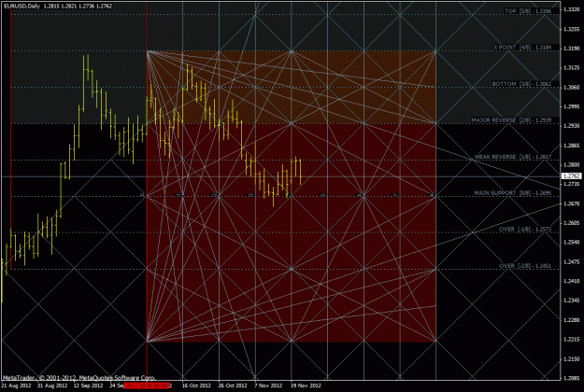Click the 1.2670 price scale value

[x=571, y=203]
